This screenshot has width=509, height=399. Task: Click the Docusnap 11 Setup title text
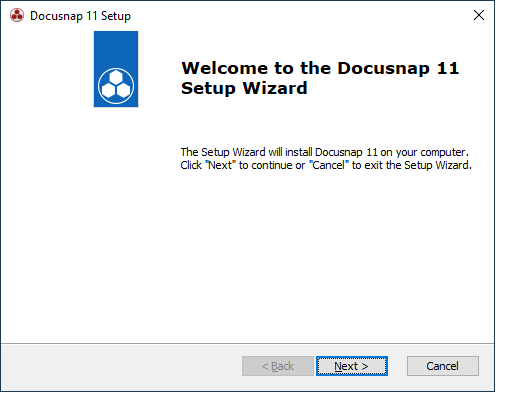[x=80, y=16]
